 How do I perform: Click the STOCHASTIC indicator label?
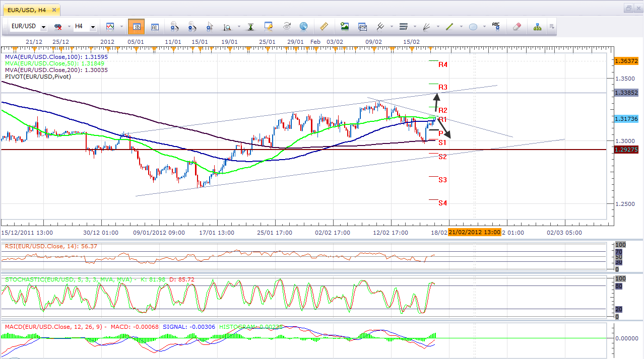[x=100, y=279]
